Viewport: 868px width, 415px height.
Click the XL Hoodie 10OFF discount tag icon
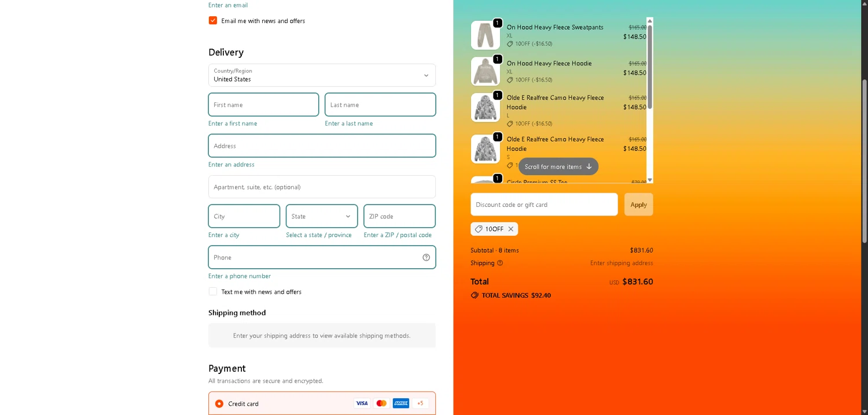[510, 80]
